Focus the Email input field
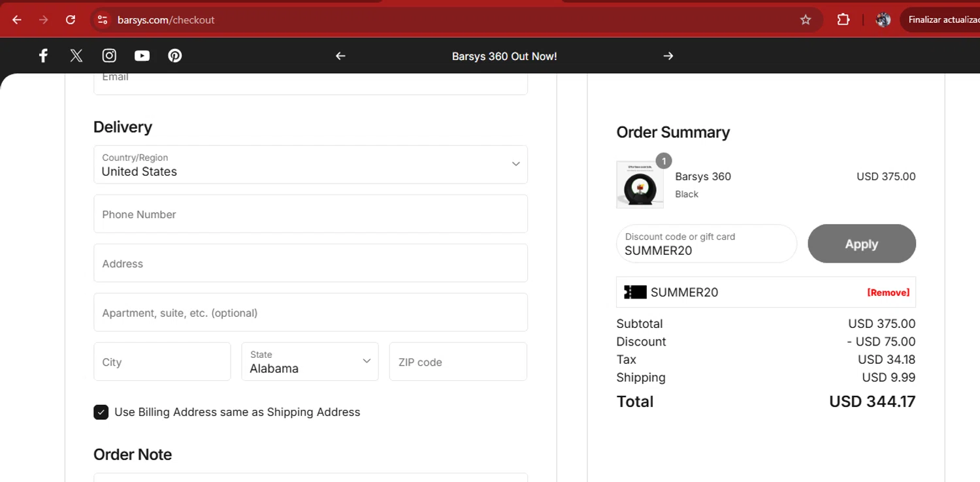The height and width of the screenshot is (482, 980). point(310,83)
